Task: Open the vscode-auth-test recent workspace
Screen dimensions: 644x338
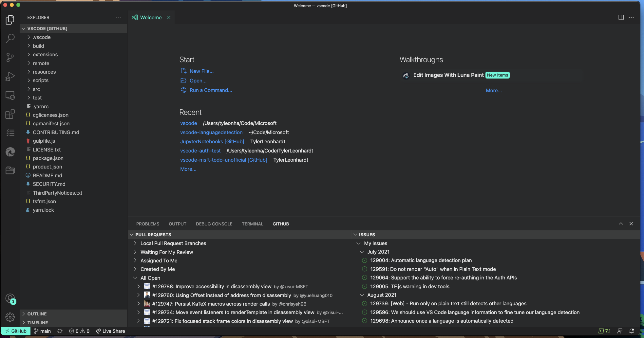Action: pyautogui.click(x=200, y=151)
